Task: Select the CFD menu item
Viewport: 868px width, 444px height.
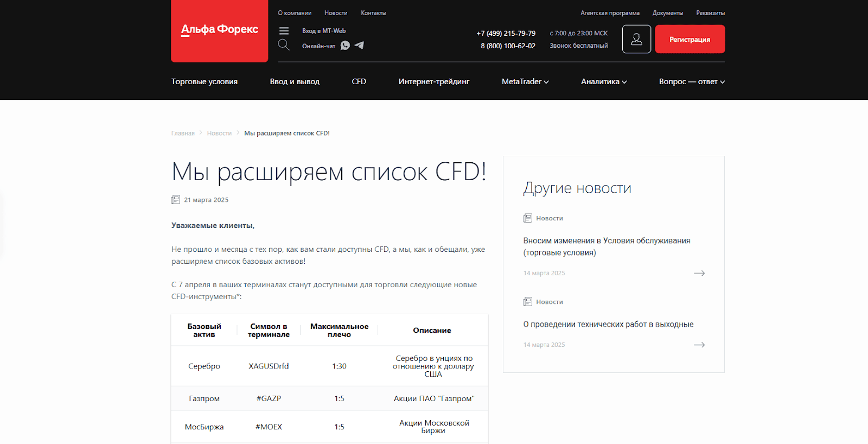Action: click(359, 81)
